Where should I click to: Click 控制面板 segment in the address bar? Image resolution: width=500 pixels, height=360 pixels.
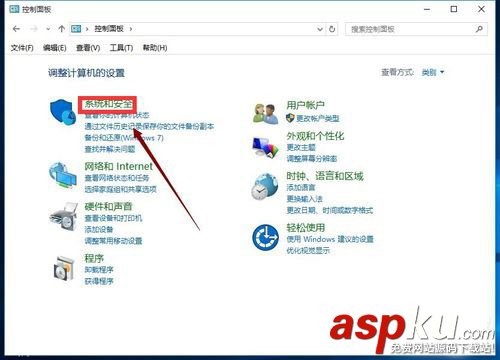coord(109,29)
